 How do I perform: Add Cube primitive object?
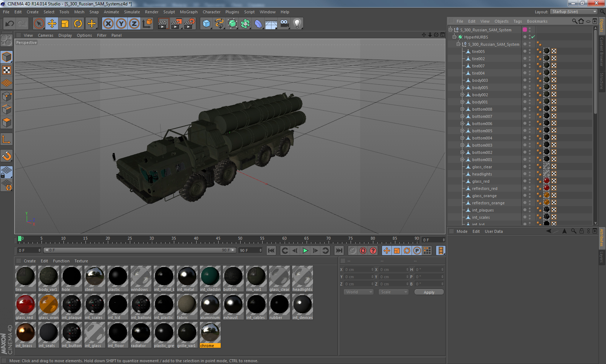206,24
